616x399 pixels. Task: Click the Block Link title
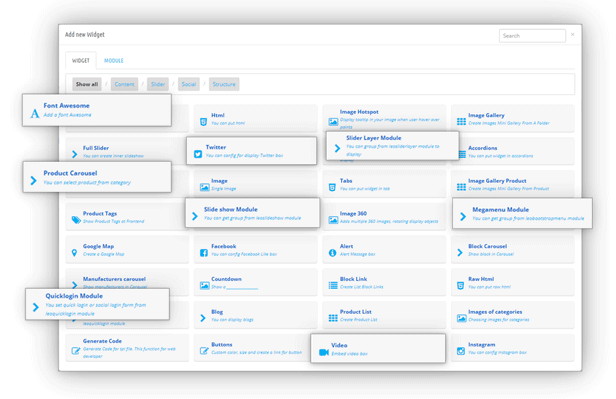tap(353, 279)
